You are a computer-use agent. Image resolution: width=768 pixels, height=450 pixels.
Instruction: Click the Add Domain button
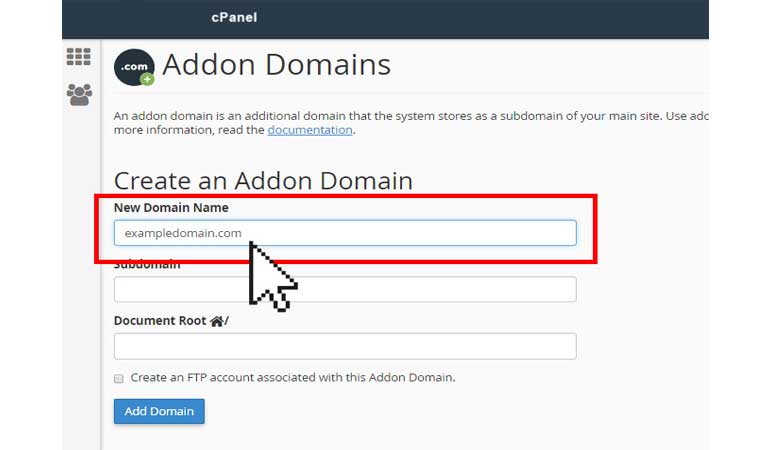click(159, 411)
